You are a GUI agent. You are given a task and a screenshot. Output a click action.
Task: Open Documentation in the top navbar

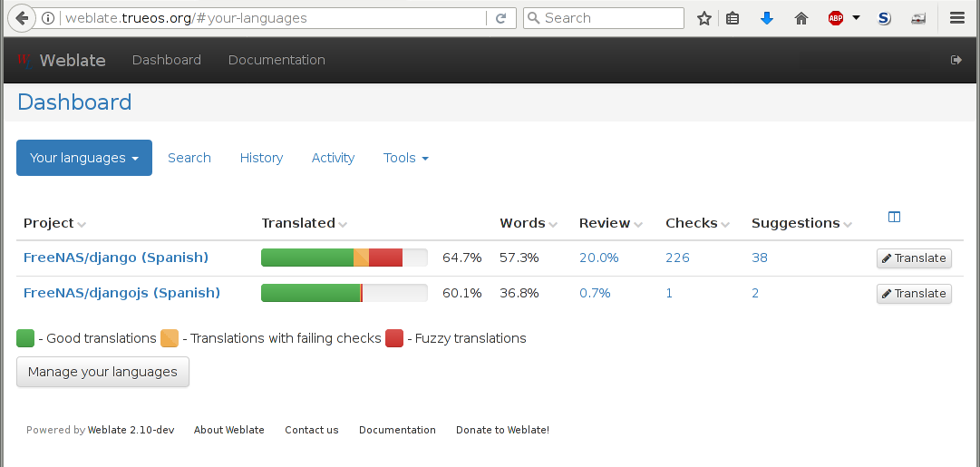click(277, 60)
